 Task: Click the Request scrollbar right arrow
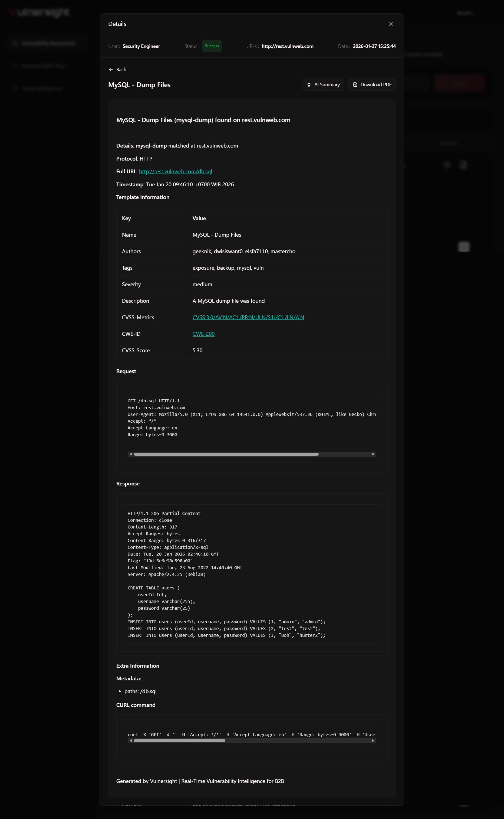373,454
